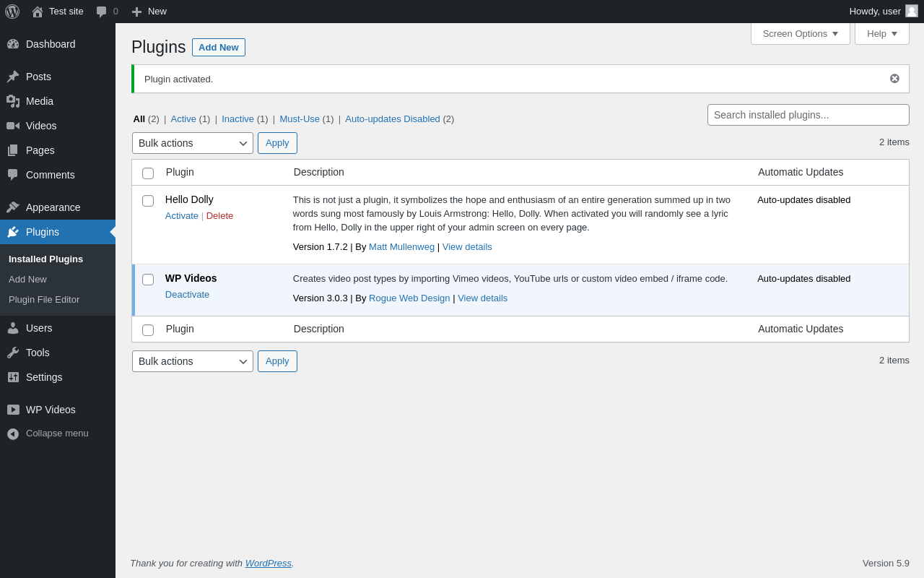Click the Comments bubble icon in sidebar

[x=13, y=175]
